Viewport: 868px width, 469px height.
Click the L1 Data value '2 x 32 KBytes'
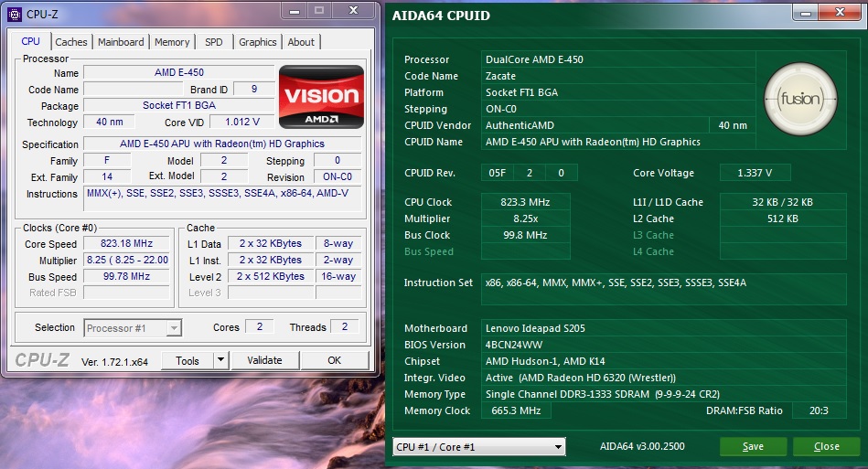[270, 243]
